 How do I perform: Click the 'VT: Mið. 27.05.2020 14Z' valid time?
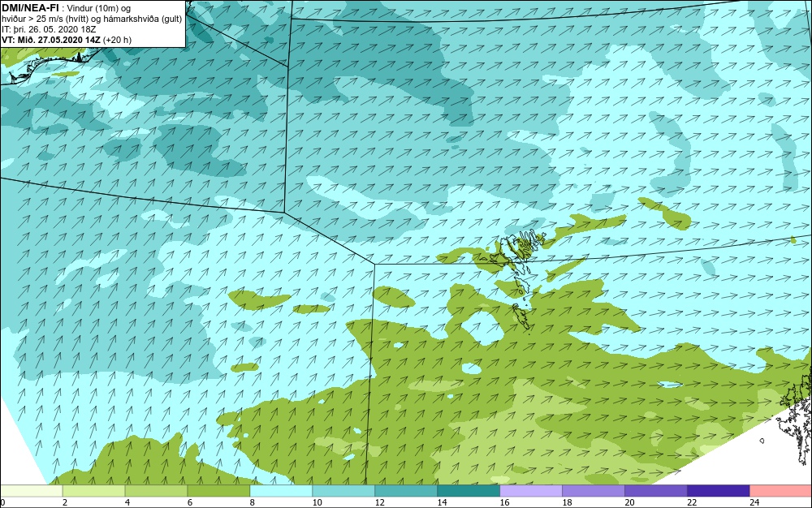pyautogui.click(x=51, y=40)
